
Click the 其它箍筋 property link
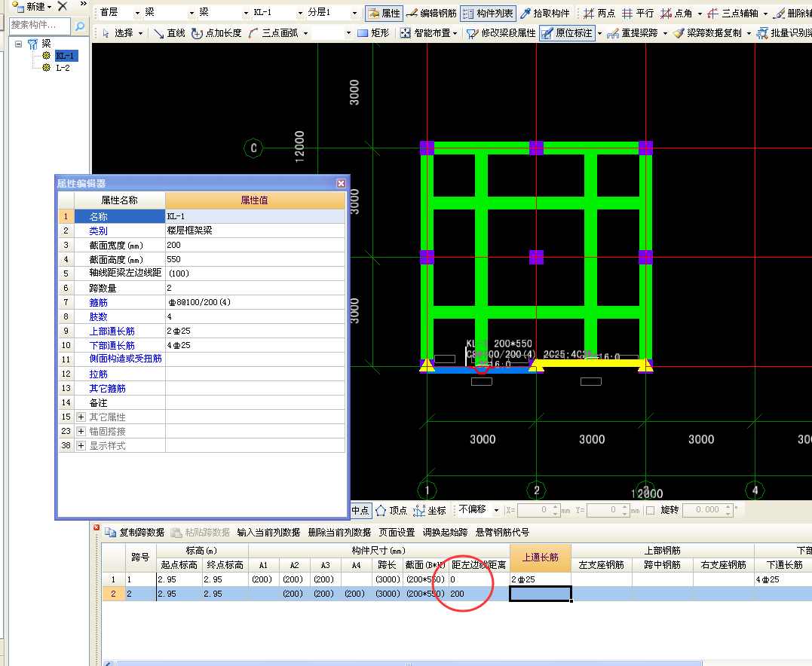coord(107,389)
